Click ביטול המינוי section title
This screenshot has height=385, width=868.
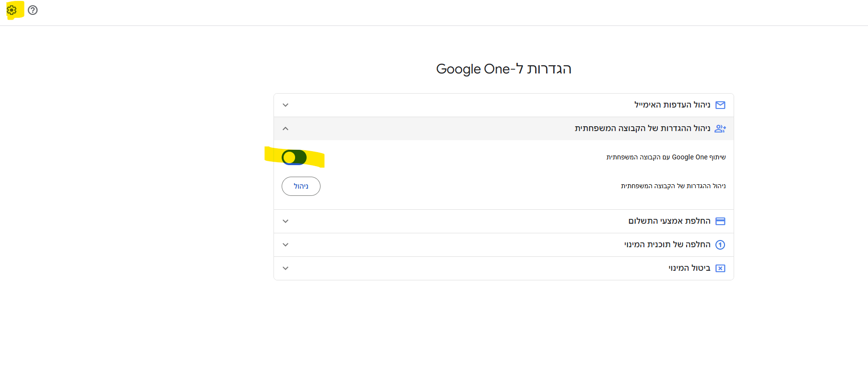click(689, 268)
